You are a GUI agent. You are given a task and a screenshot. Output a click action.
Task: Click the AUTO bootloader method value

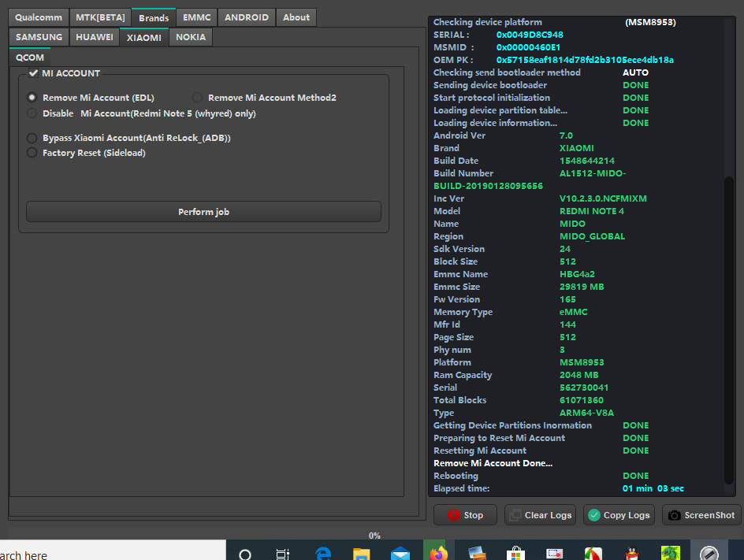coord(635,72)
